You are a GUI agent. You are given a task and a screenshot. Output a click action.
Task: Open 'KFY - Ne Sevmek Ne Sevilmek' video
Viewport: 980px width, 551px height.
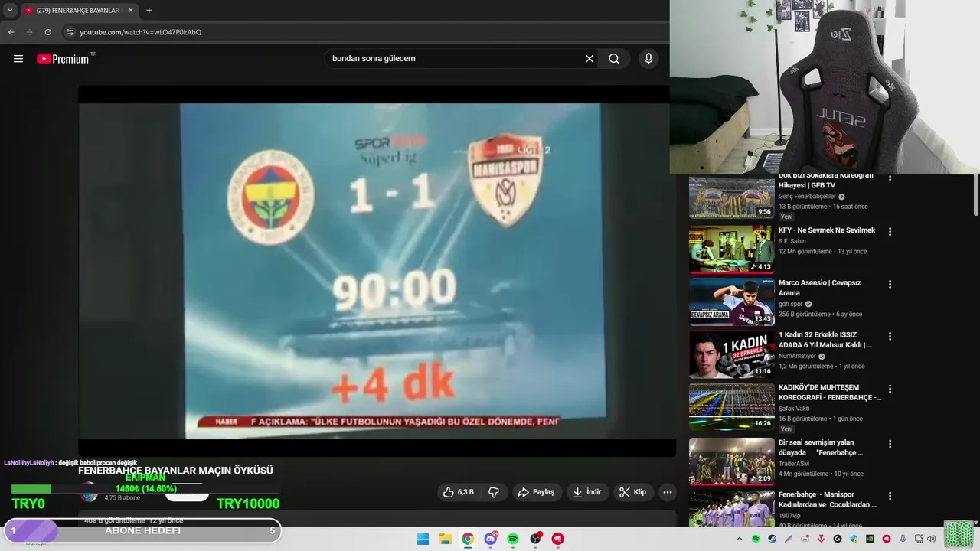[827, 230]
